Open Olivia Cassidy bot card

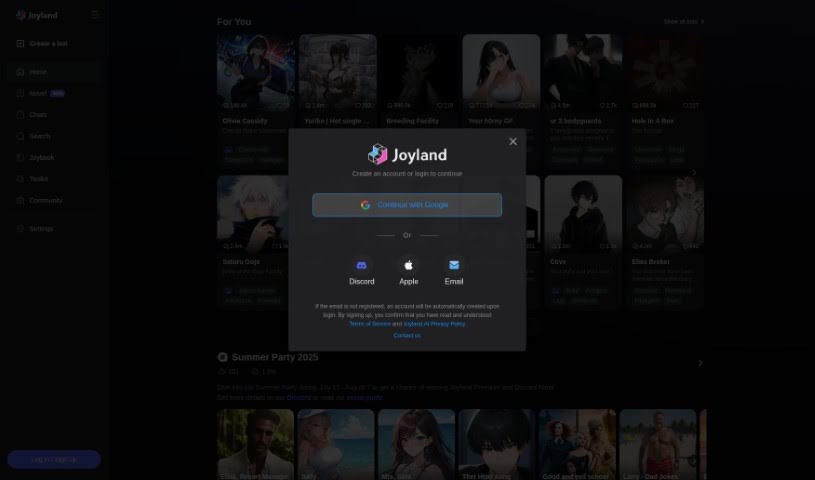point(255,101)
